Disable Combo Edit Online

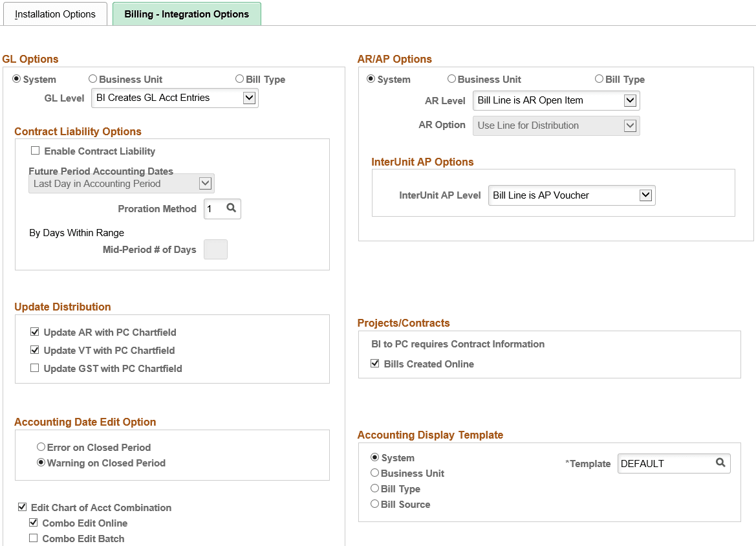click(x=34, y=523)
